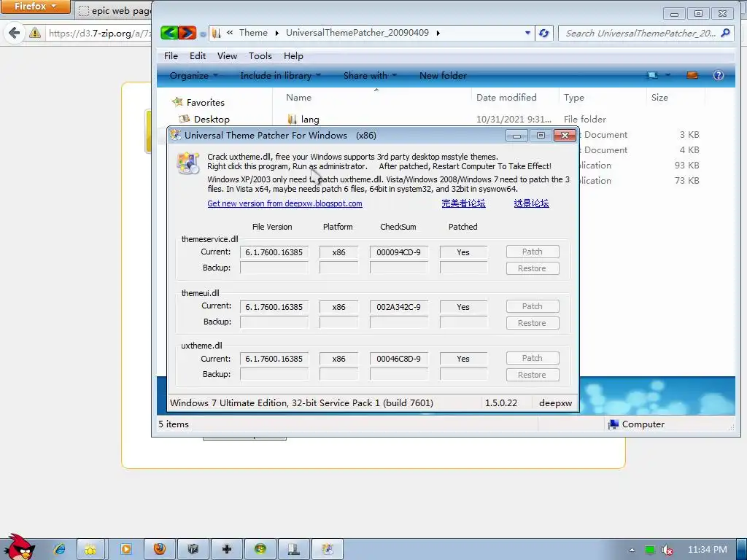This screenshot has height=560, width=747.
Task: Switch to the epic web page tab
Action: pos(115,10)
